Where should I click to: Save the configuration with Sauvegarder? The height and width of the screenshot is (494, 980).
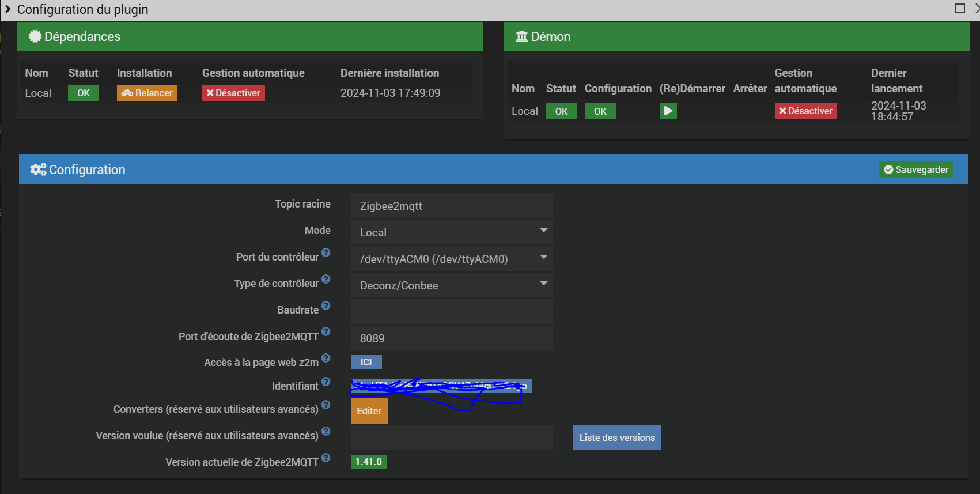click(x=915, y=169)
